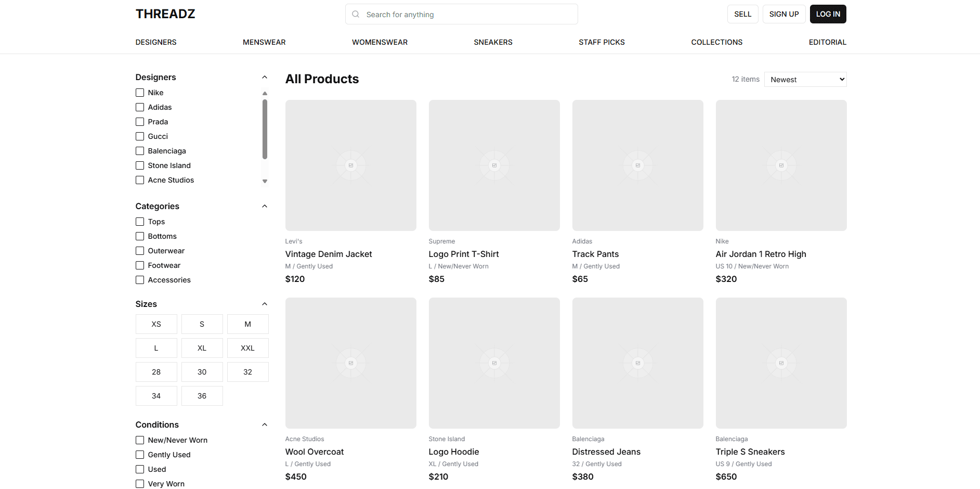The width and height of the screenshot is (980, 489).
Task: Select size XS
Action: (156, 324)
